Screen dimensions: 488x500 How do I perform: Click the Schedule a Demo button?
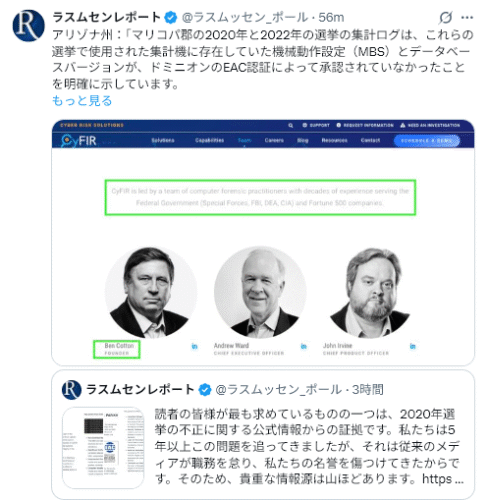427,141
